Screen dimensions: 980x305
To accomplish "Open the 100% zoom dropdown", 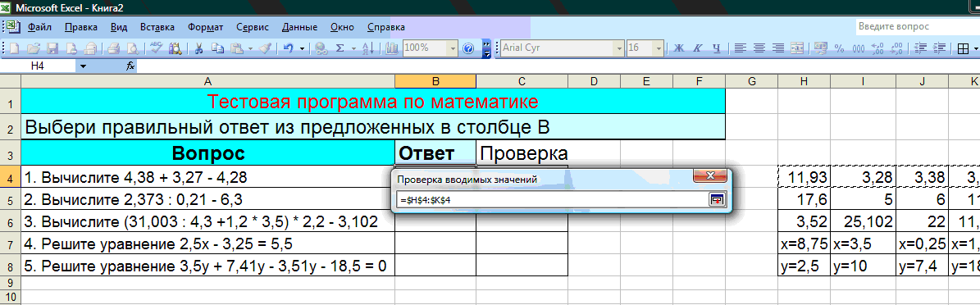I will 453,48.
